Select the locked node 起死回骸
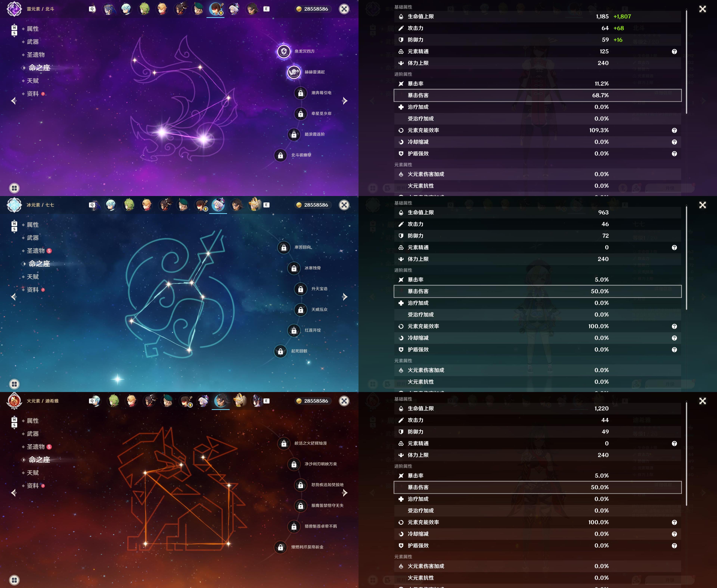Viewport: 717px width, 588px height. [x=281, y=351]
